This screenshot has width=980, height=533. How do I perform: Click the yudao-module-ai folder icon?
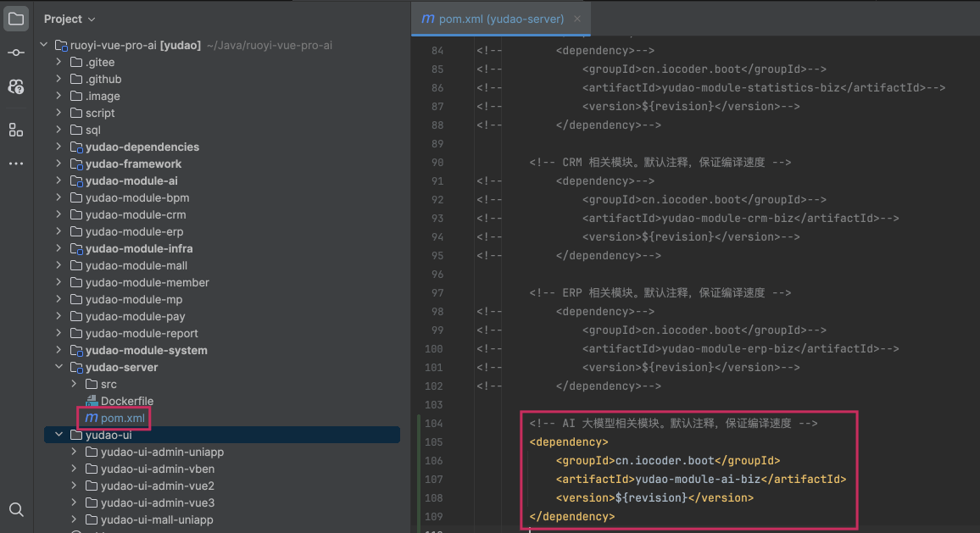tap(76, 180)
